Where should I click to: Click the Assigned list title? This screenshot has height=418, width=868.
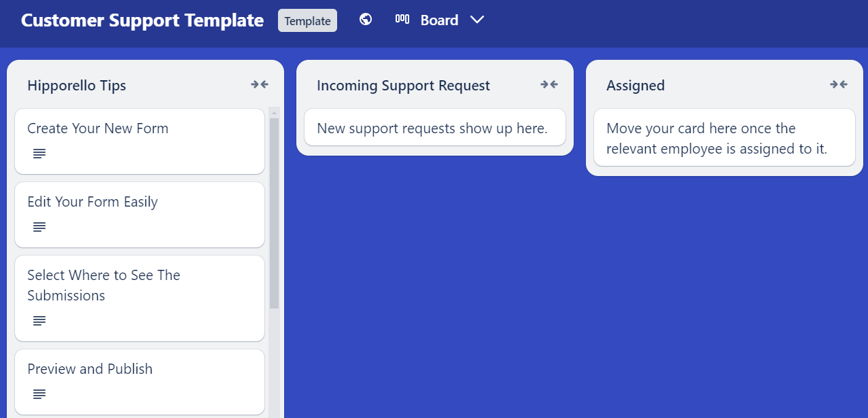click(x=636, y=86)
